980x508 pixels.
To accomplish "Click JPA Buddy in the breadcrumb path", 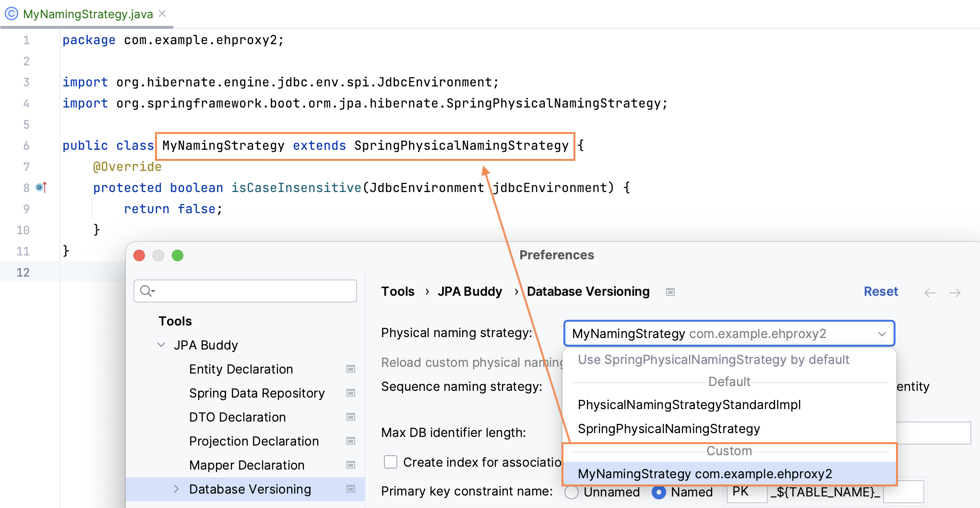I will click(x=469, y=291).
